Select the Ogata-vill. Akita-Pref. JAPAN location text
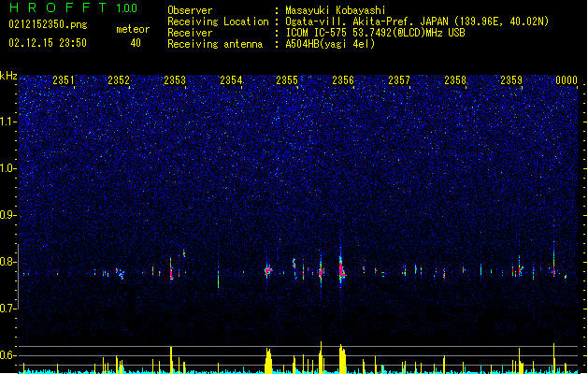 (417, 22)
